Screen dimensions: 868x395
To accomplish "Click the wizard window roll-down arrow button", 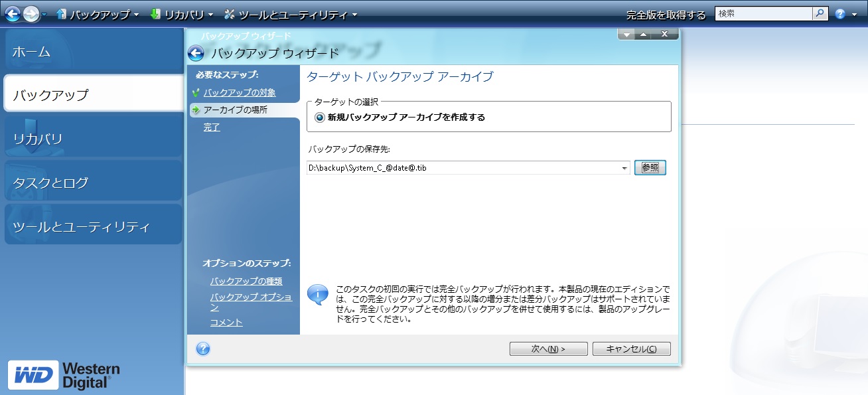I will (626, 34).
